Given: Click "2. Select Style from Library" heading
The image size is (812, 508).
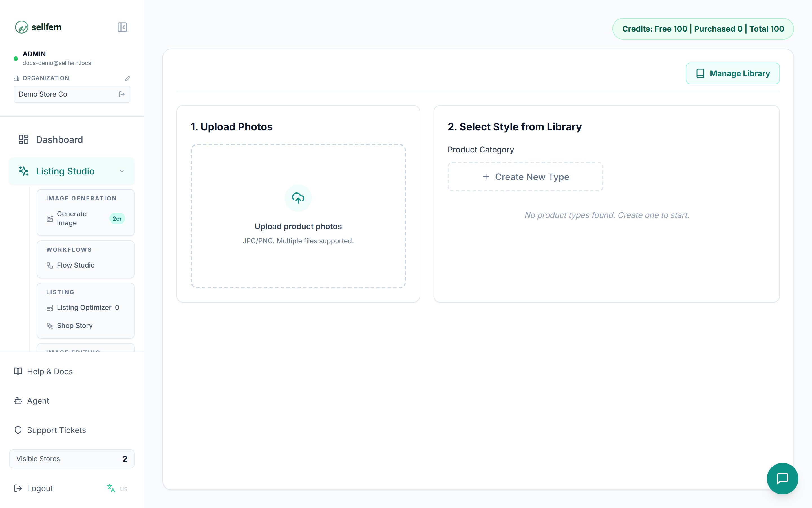Looking at the screenshot, I should pos(515,127).
